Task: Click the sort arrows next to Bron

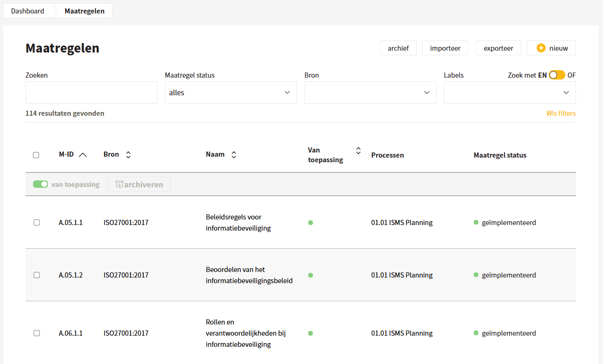Action: 128,155
